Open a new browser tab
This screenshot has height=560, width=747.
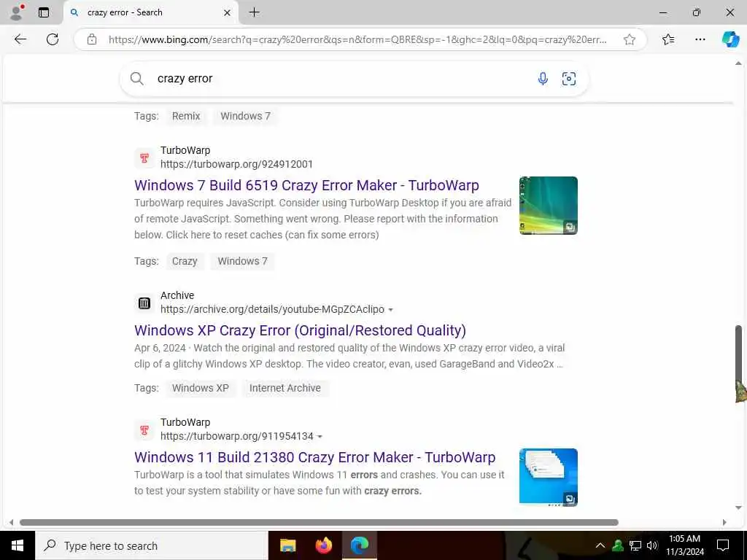[255, 12]
